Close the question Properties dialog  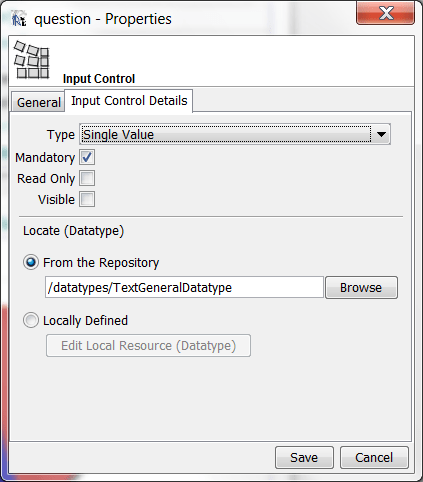tap(385, 13)
